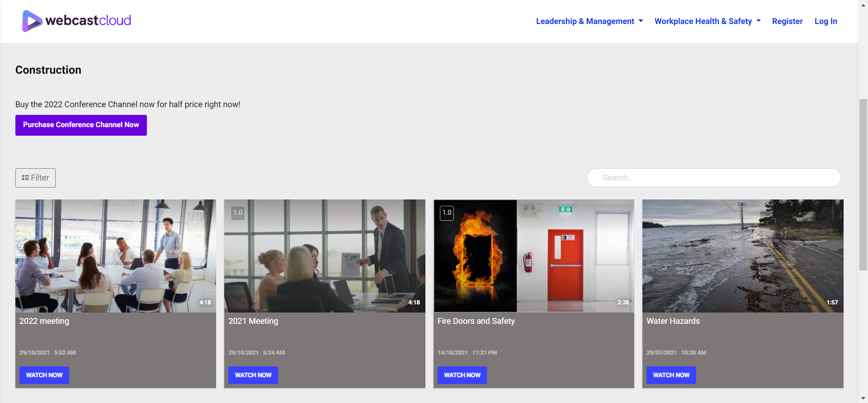Click the Water Hazards title
The width and height of the screenshot is (868, 403).
[x=673, y=321]
